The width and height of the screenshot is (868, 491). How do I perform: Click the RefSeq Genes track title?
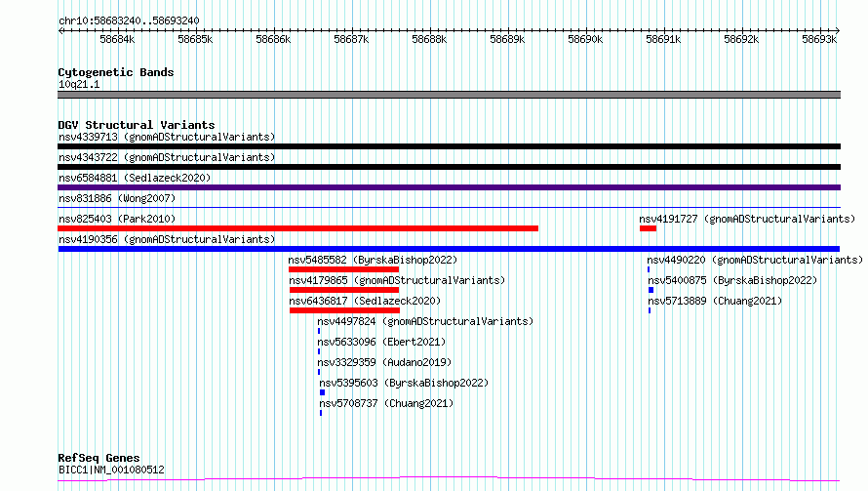coord(99,458)
